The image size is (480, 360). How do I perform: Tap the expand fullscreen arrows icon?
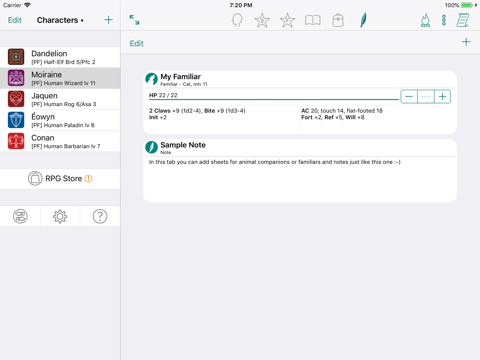pyautogui.click(x=134, y=20)
